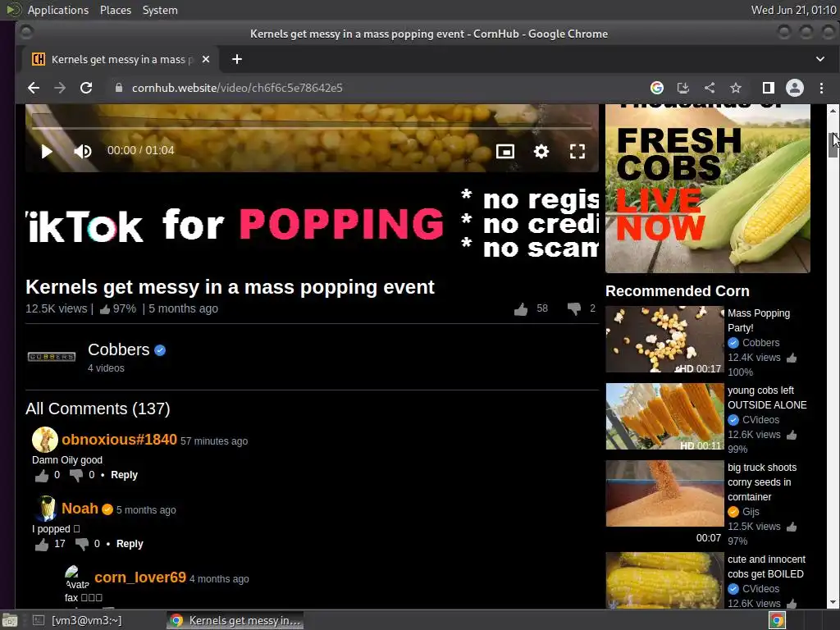
Task: Open Chrome three-dot menu
Action: (821, 88)
